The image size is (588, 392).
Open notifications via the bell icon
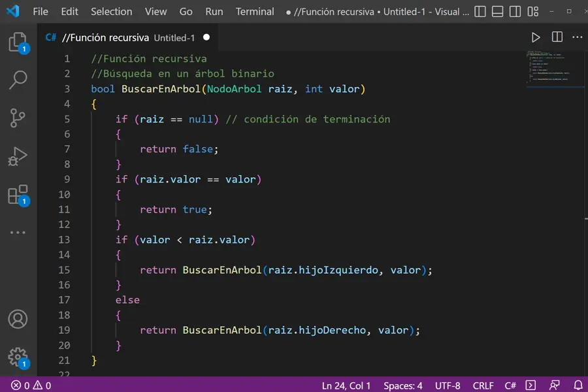(579, 385)
